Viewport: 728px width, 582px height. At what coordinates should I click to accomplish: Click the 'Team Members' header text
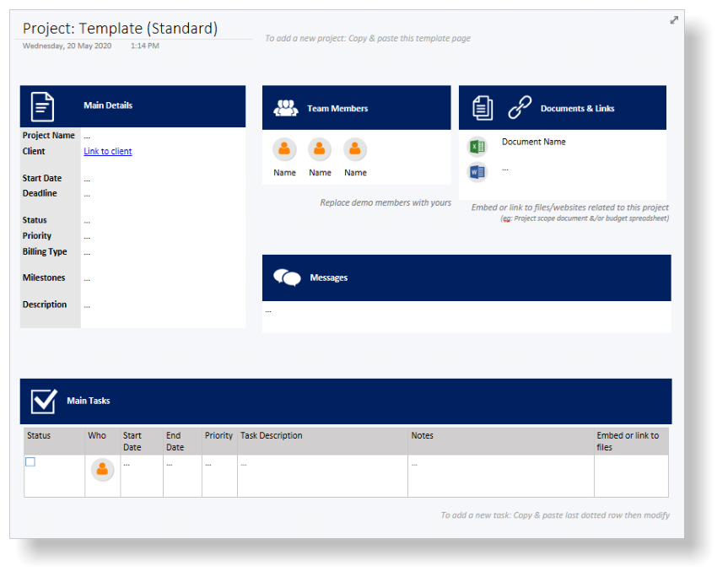(x=337, y=109)
